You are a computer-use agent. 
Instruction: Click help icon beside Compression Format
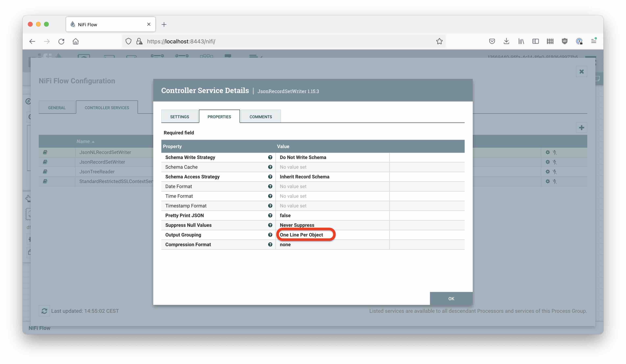pyautogui.click(x=270, y=245)
